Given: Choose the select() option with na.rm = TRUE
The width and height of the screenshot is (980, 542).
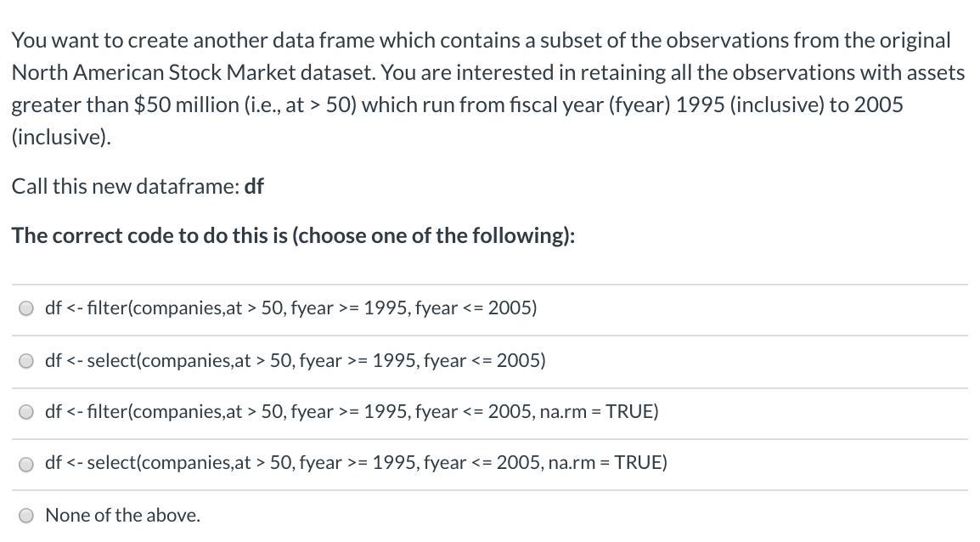Looking at the screenshot, I should [x=356, y=462].
